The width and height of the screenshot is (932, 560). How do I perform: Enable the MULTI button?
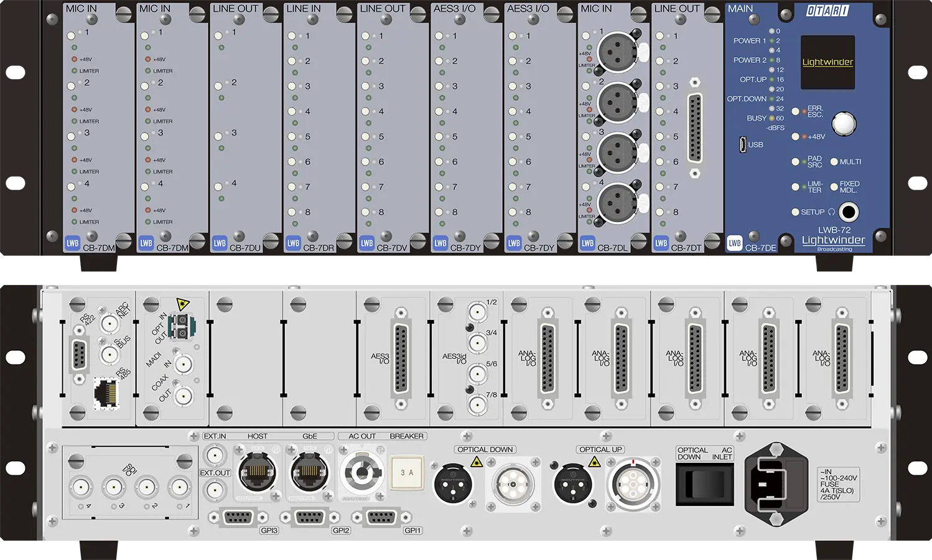point(834,162)
